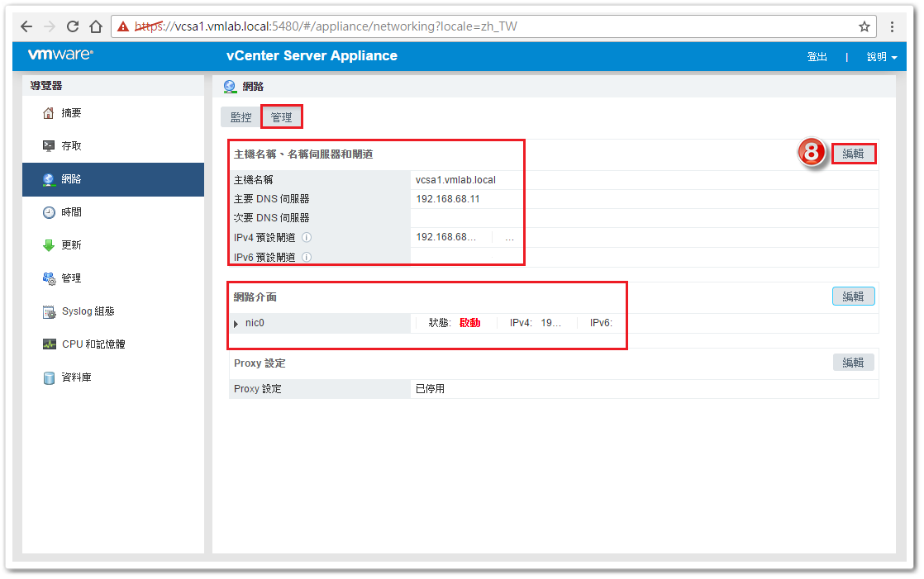Click the 資料庫 cylinder icon
The height and width of the screenshot is (579, 924).
coord(49,377)
